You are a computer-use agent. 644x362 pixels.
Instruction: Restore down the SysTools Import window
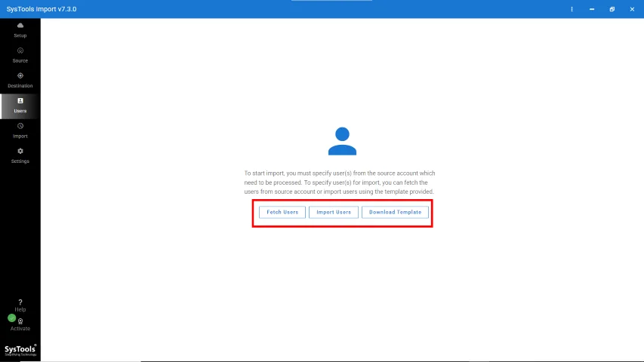tap(612, 9)
